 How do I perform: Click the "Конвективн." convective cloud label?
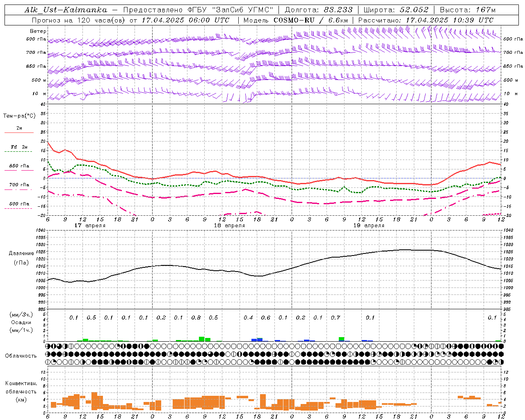click(21, 383)
